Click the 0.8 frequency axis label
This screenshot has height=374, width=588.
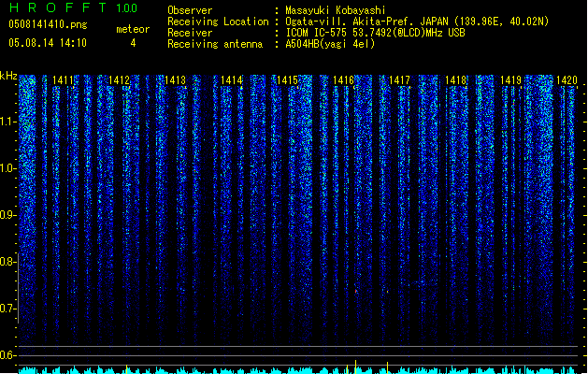pos(7,262)
